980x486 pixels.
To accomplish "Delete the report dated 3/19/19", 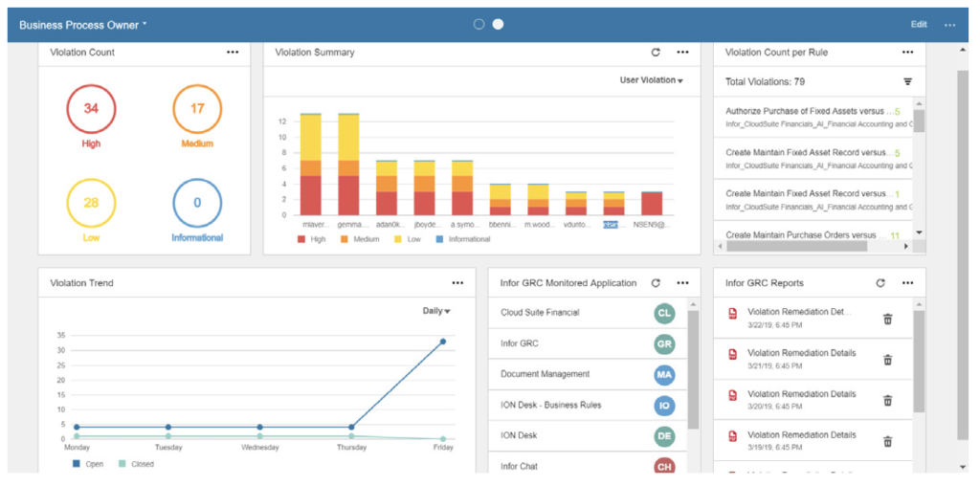I will pyautogui.click(x=887, y=442).
